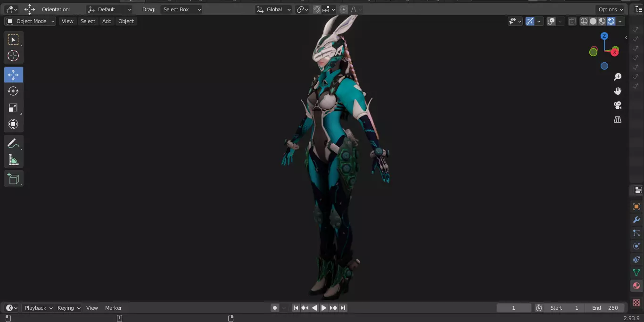Open the Object menu
The image size is (644, 322).
click(126, 21)
